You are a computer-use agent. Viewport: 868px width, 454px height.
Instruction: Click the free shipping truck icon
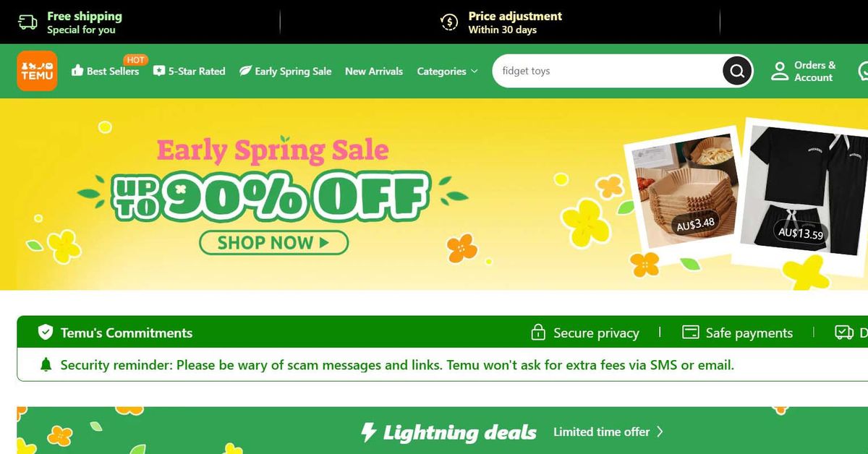(27, 22)
